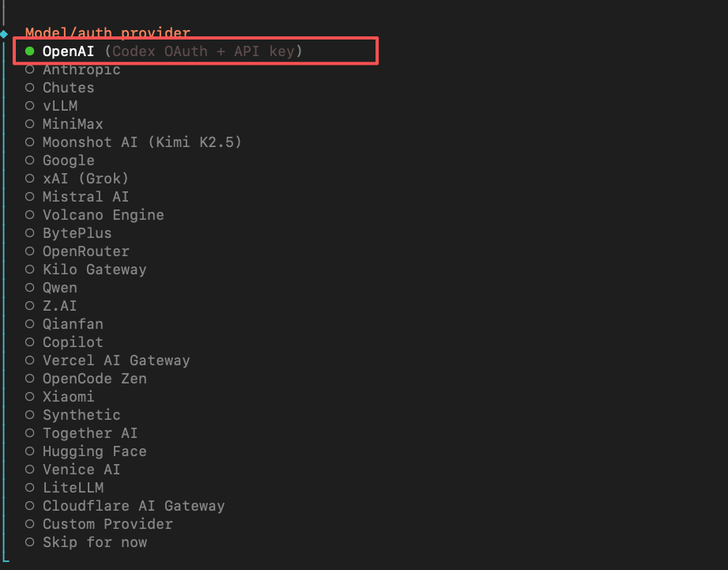Click the Model/auth provider prompt heading
This screenshot has width=728, height=570.
(108, 33)
